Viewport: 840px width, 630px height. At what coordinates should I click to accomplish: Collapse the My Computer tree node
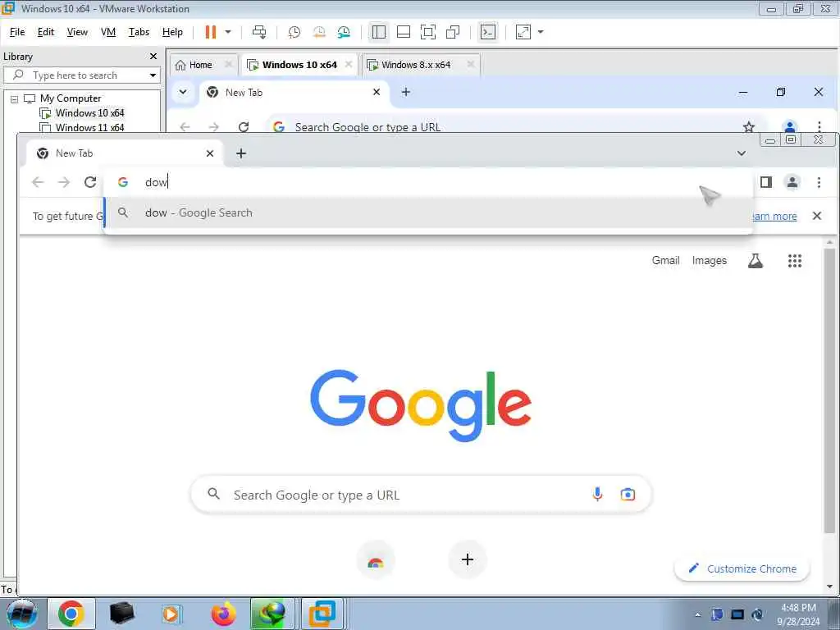tap(15, 99)
